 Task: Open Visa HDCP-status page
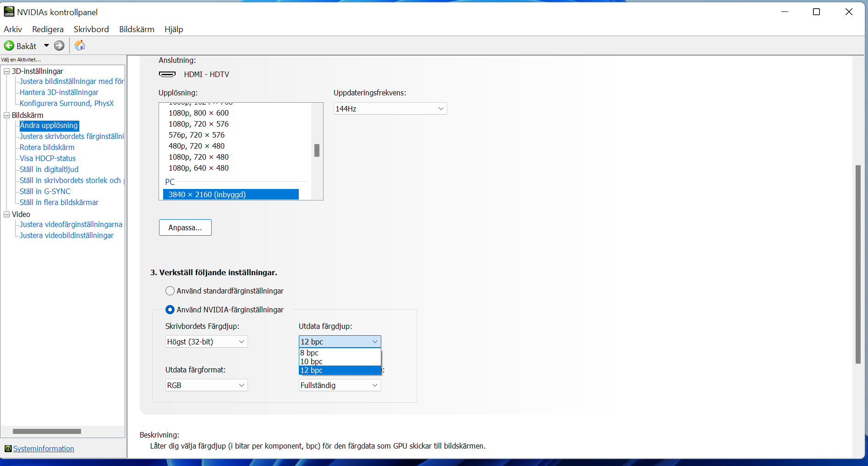48,158
